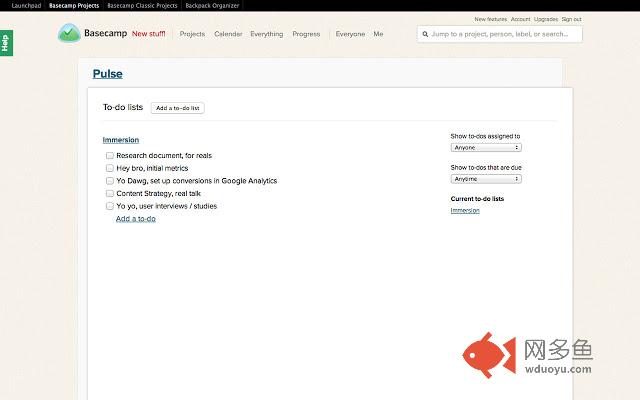Open the Launchpad tab in top bar
640x400 pixels.
[x=26, y=6]
